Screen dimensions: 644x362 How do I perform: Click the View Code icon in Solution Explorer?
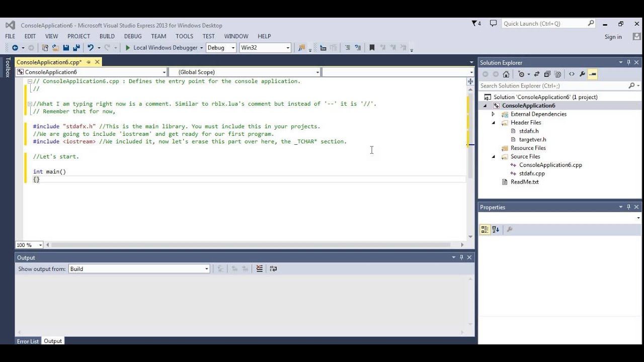tap(572, 74)
